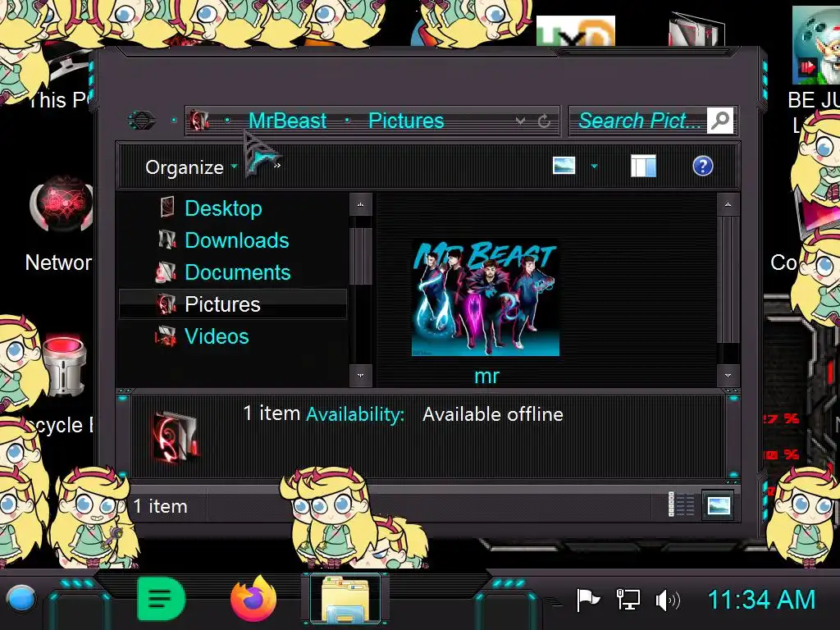Select Desktop in navigation pane
The width and height of the screenshot is (840, 630).
(x=223, y=208)
